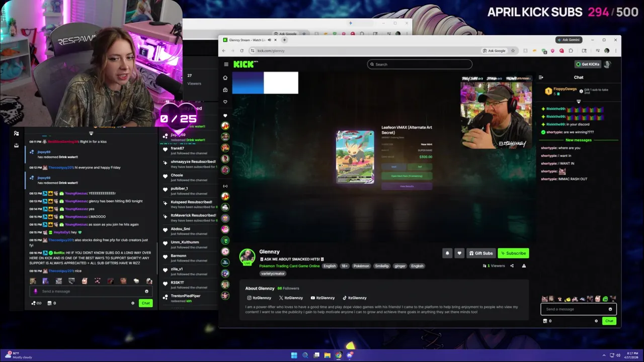Click the Ask Gemini button

pyautogui.click(x=569, y=40)
